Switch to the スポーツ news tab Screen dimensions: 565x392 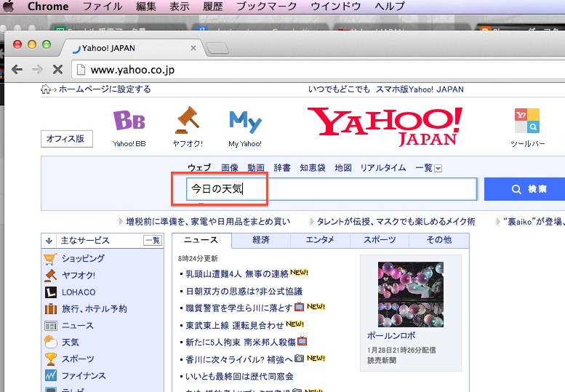pos(380,240)
